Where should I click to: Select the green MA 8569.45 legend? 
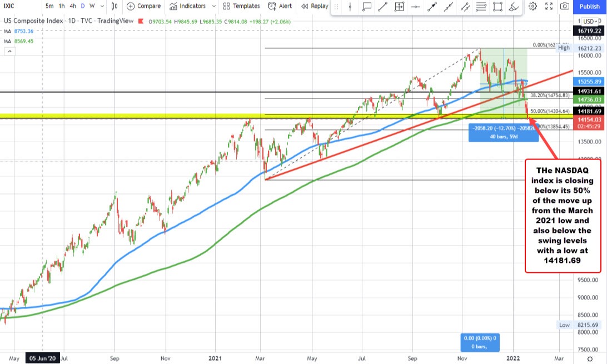[x=18, y=41]
